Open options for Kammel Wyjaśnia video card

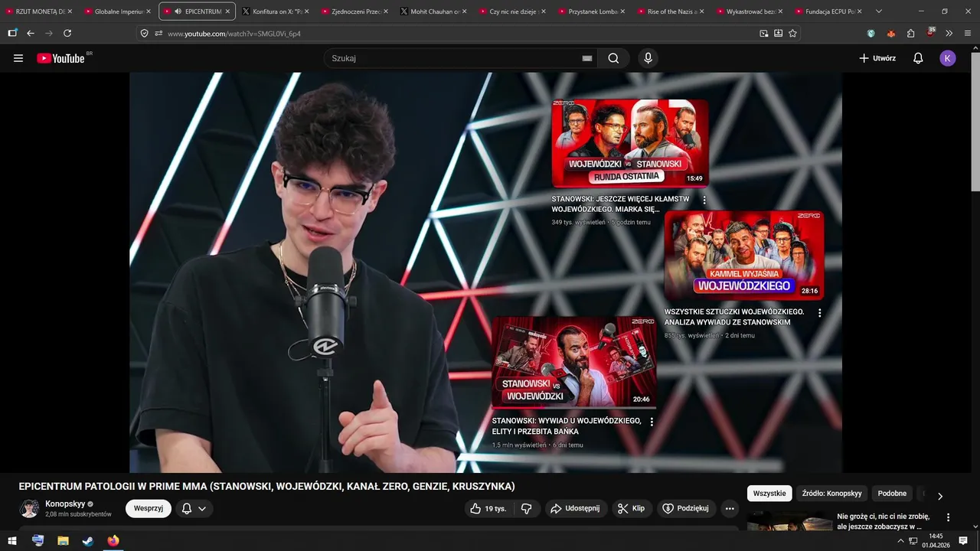(819, 313)
